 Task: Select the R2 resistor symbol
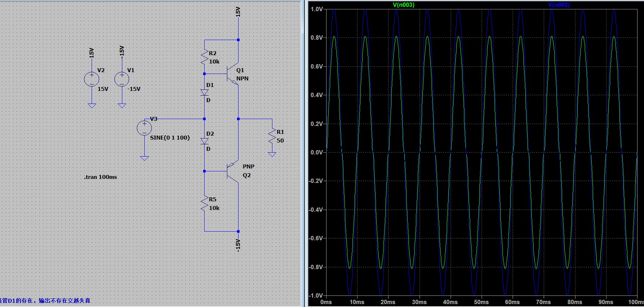[205, 57]
